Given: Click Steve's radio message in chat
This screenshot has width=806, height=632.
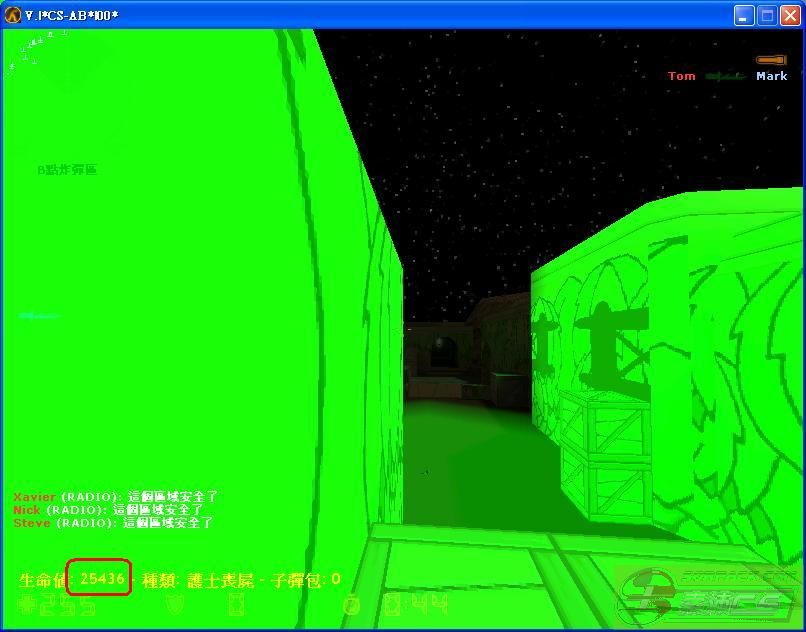Looking at the screenshot, I should click(x=113, y=522).
